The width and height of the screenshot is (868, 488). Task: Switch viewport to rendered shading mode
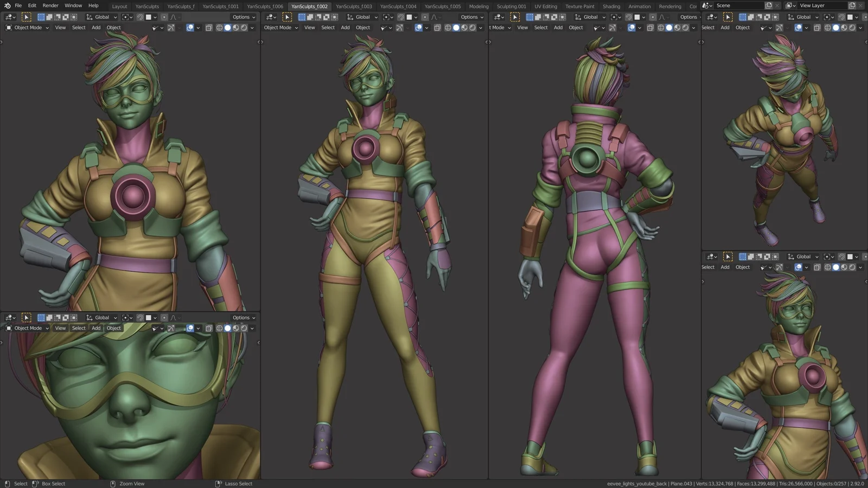pos(244,28)
